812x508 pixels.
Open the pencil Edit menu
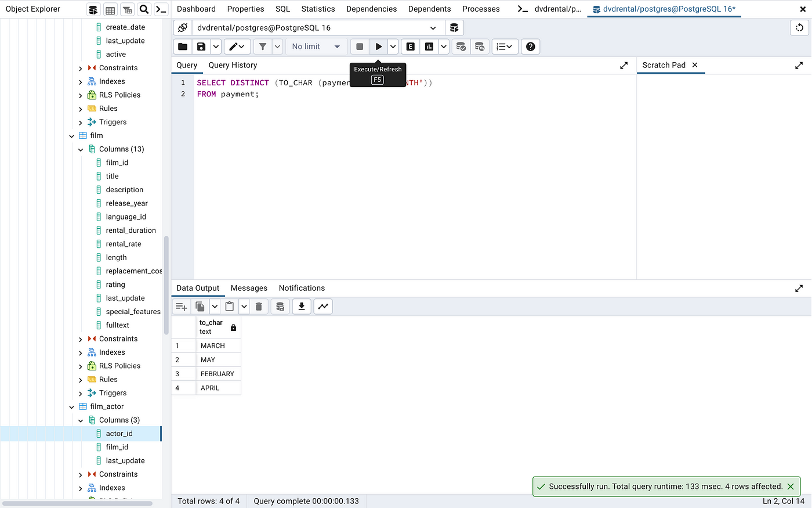pos(237,46)
